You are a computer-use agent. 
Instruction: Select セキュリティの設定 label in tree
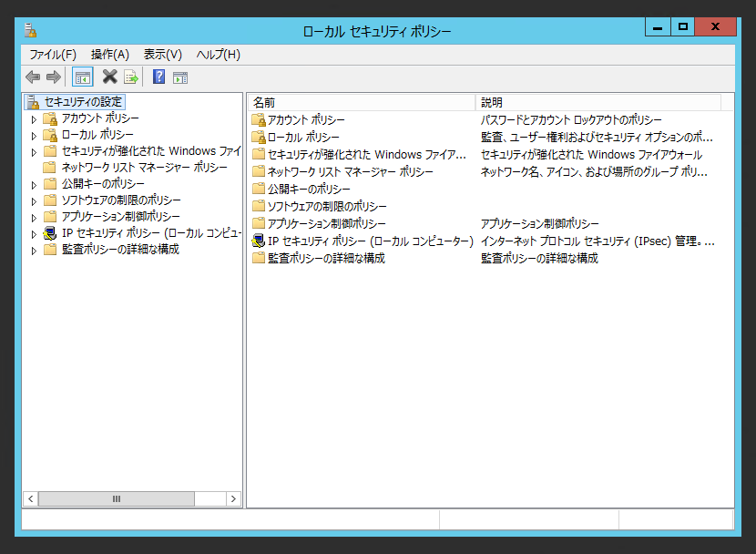click(x=84, y=102)
